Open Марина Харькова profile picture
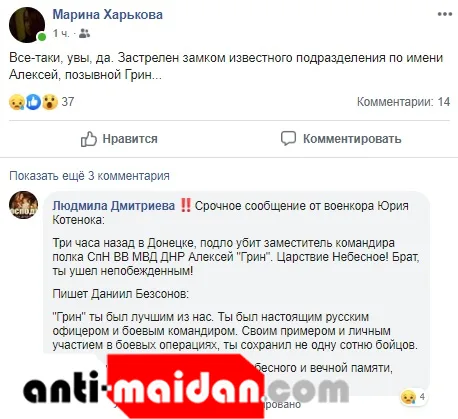This screenshot has width=458, height=419. pyautogui.click(x=27, y=25)
